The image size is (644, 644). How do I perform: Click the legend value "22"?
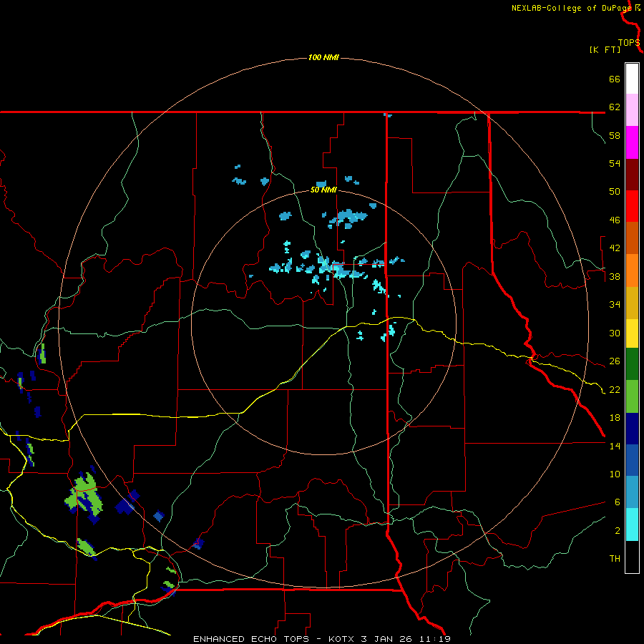(615, 390)
